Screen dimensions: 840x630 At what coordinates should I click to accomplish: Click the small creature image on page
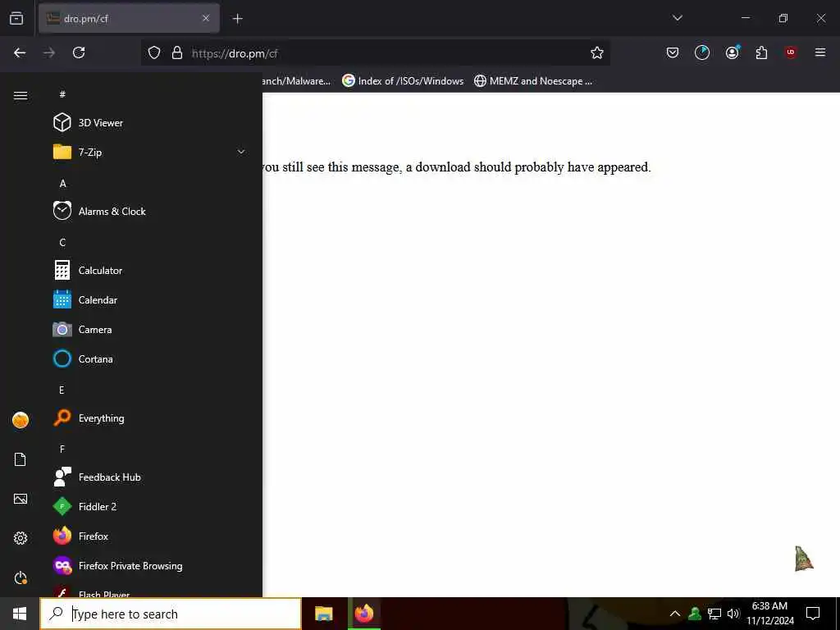[804, 559]
